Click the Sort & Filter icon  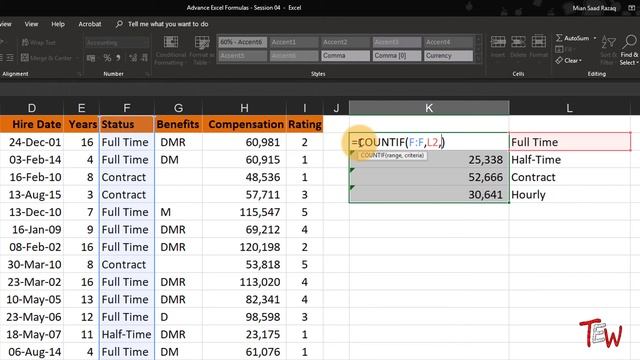click(608, 42)
